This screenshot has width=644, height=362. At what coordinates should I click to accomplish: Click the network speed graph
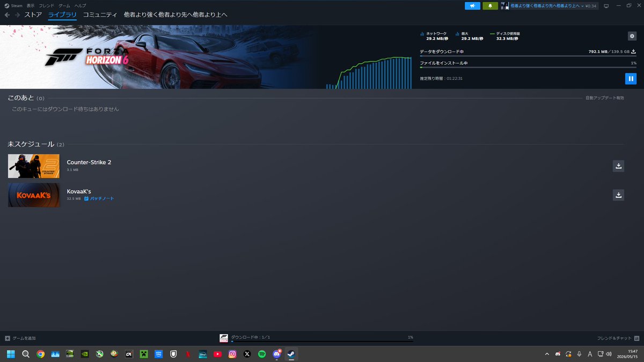pos(368,72)
